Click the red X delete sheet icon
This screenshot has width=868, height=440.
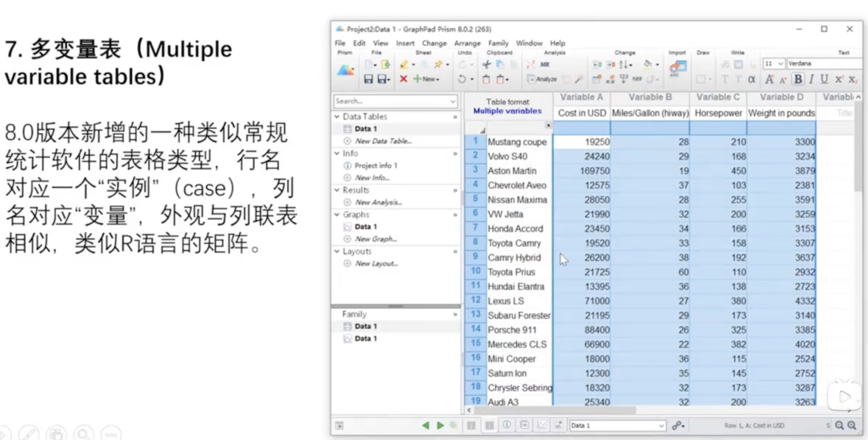pos(403,79)
